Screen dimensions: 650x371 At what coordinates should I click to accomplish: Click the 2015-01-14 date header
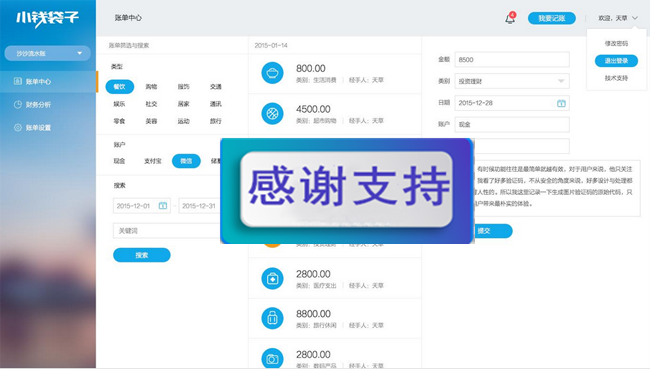click(271, 46)
